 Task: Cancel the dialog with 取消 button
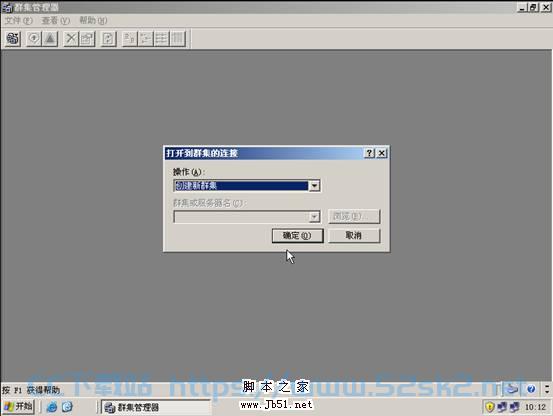[x=354, y=235]
